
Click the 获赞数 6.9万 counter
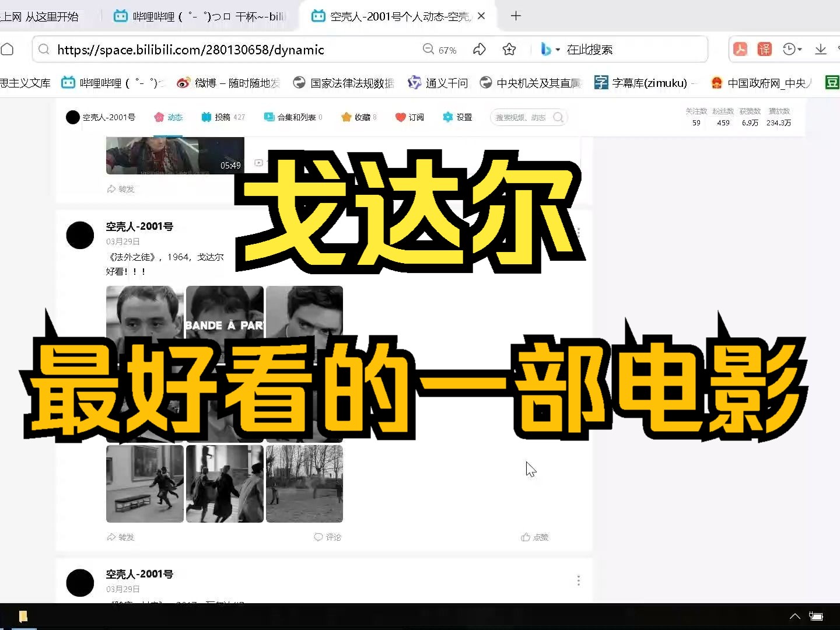(x=750, y=117)
